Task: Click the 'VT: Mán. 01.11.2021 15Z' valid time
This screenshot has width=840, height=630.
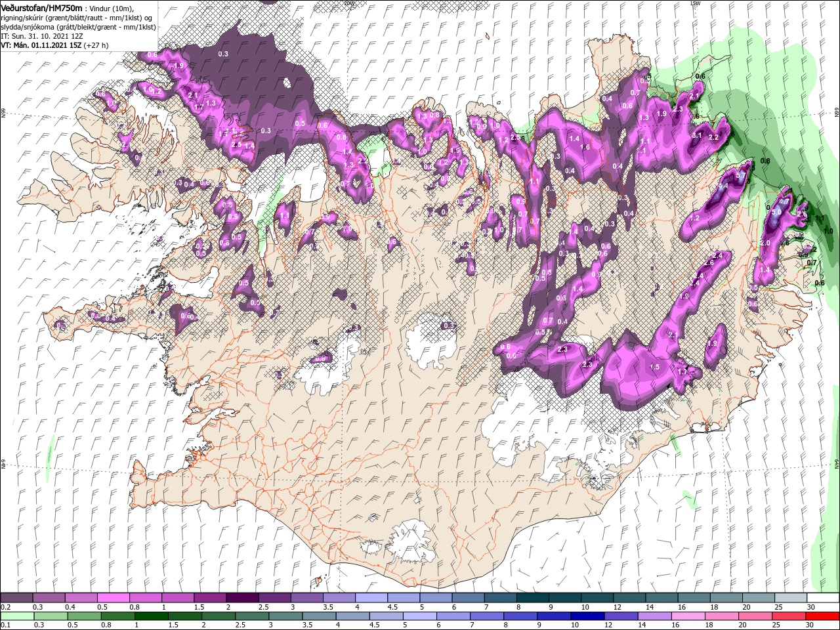Action: pyautogui.click(x=40, y=45)
